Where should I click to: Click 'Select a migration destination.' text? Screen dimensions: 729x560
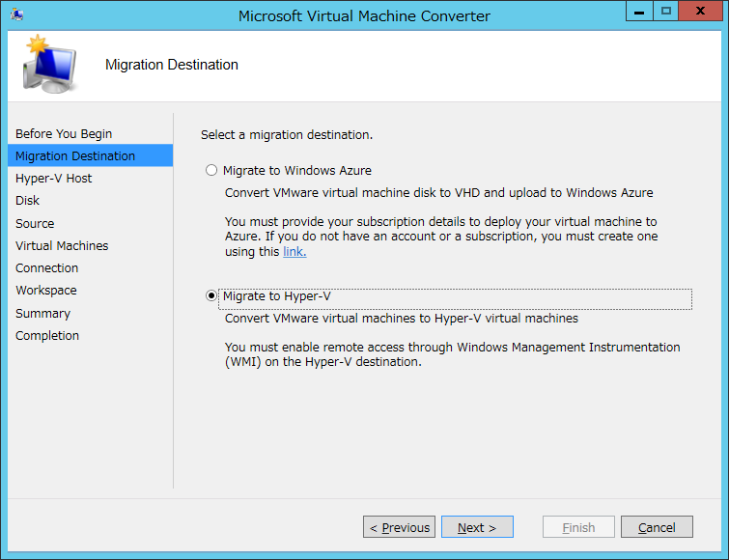[x=287, y=135]
